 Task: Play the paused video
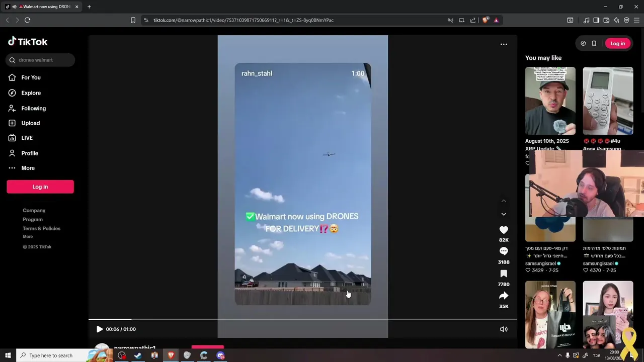pyautogui.click(x=99, y=329)
